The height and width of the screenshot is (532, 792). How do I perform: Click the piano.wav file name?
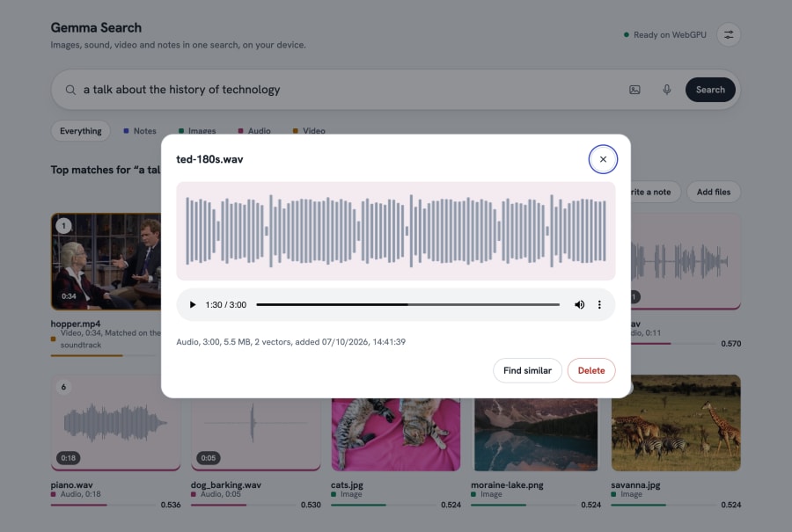point(72,485)
